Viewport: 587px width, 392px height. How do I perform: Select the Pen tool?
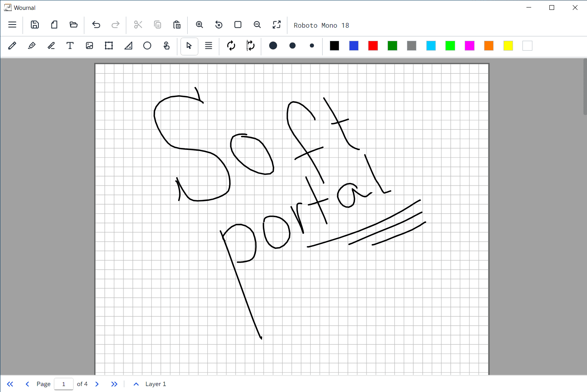pyautogui.click(x=12, y=46)
